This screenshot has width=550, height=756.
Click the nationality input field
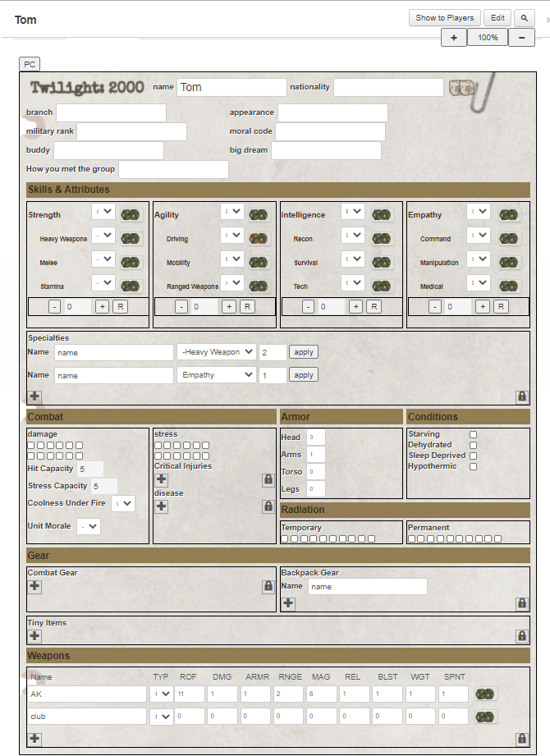pos(388,87)
